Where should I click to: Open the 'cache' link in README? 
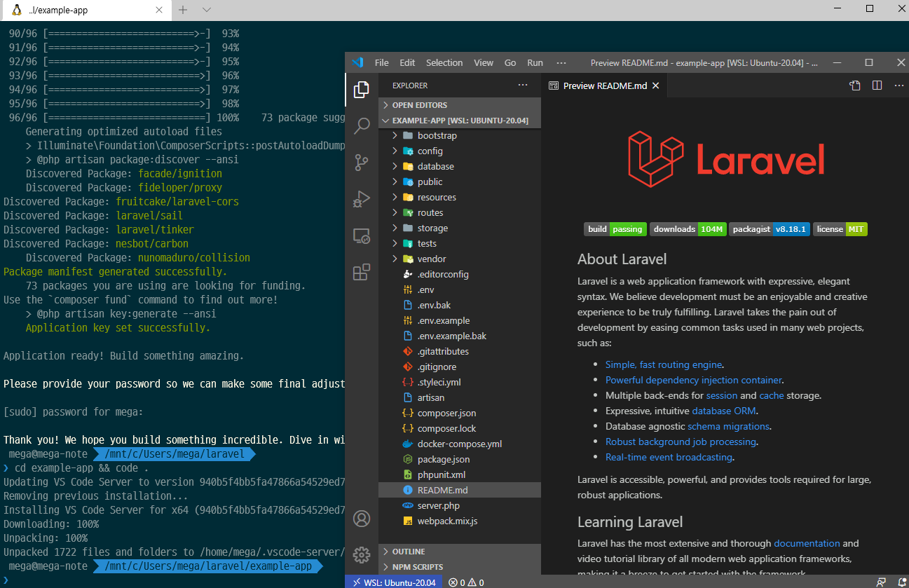[772, 395]
